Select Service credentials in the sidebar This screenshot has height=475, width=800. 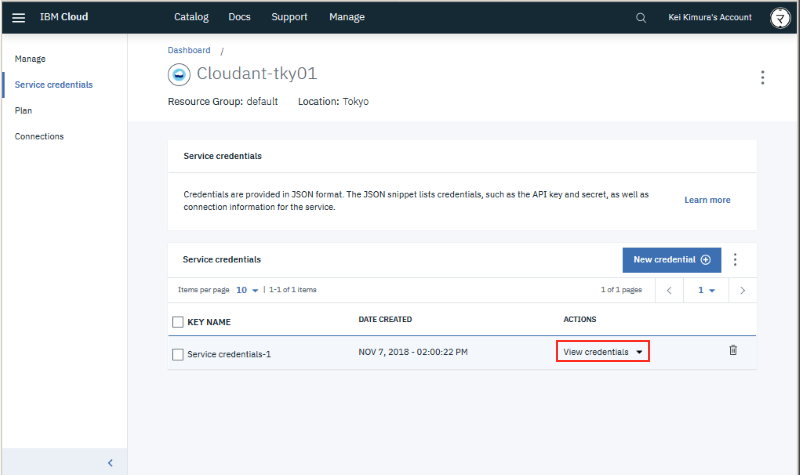(54, 85)
